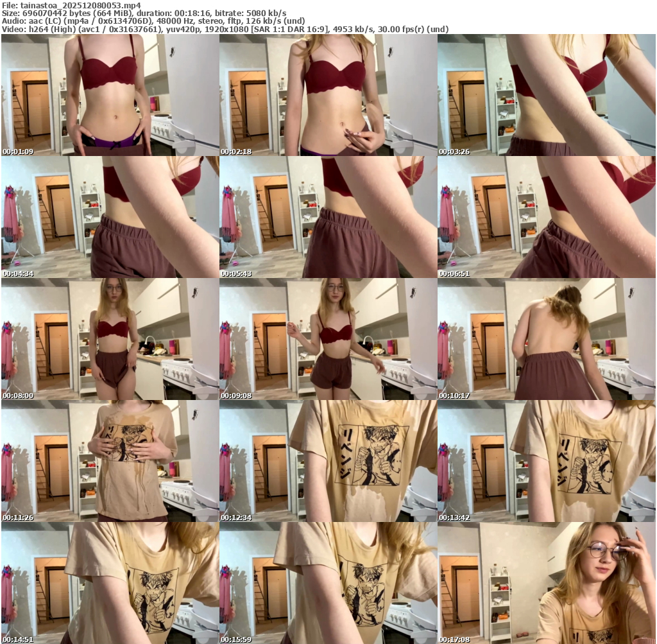Click the '00:02:18' timestamp label
Viewport: 657px width, 644px height.
236,152
